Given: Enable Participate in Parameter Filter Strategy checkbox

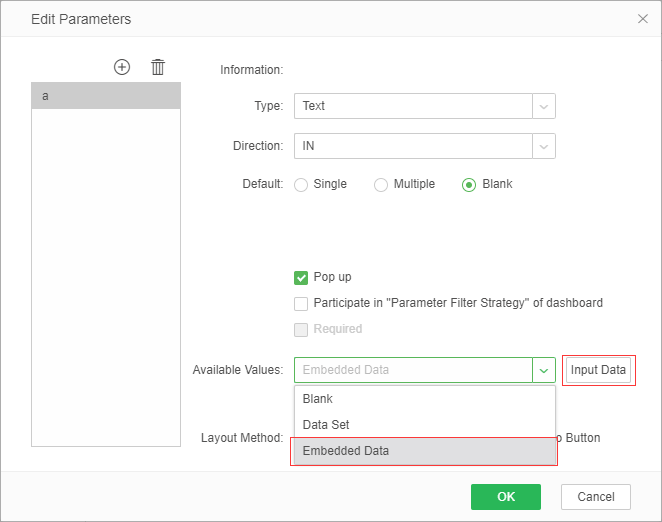Looking at the screenshot, I should click(x=301, y=303).
